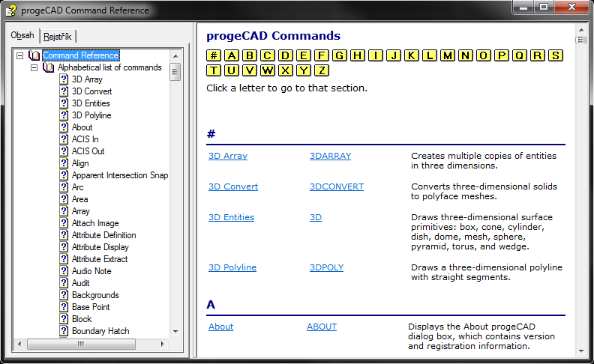Jump to the H section letter button
The image size is (594, 364).
click(357, 55)
